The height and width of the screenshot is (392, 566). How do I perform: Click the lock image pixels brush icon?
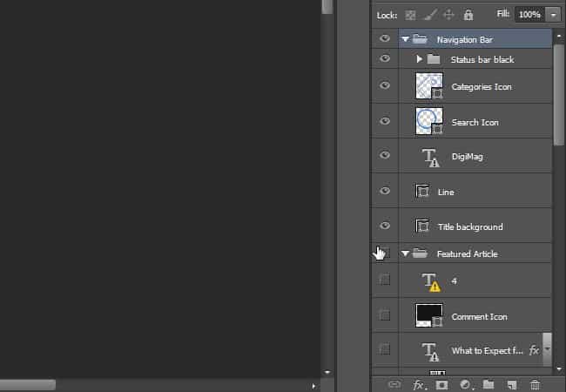(431, 15)
